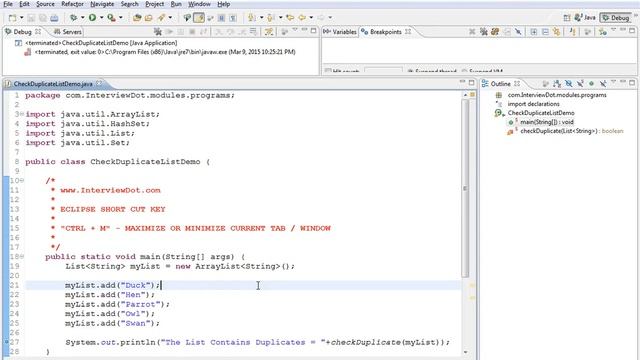Click the Next Annotation arrow icon
Screen dimensions: 640x360
251,18
